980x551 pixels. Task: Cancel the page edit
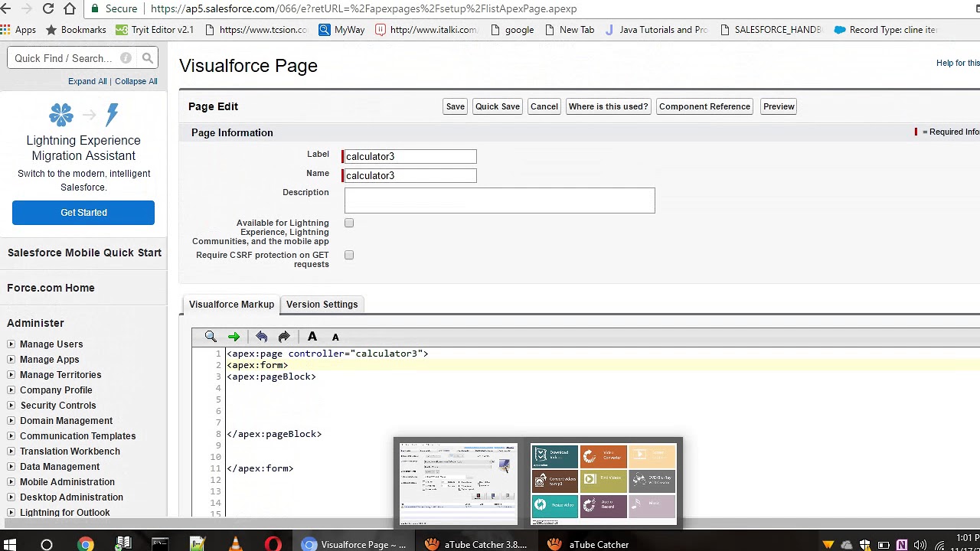(544, 106)
